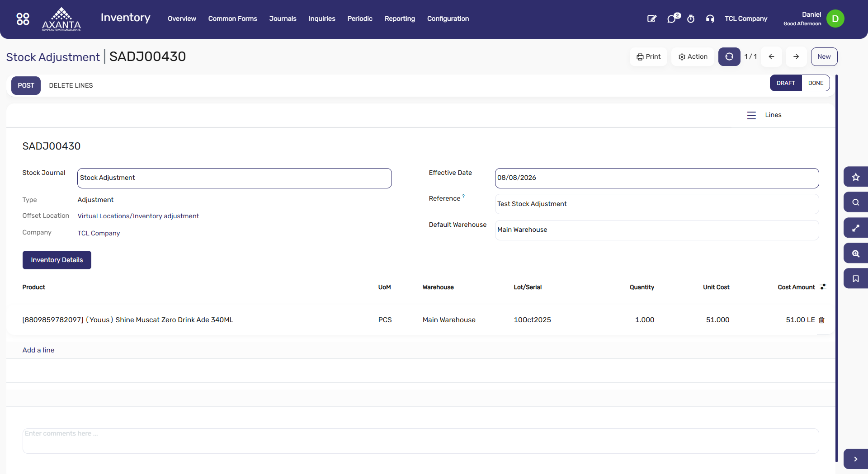Screen dimensions: 868x474
Task: Click the Effective Date field
Action: (656, 178)
